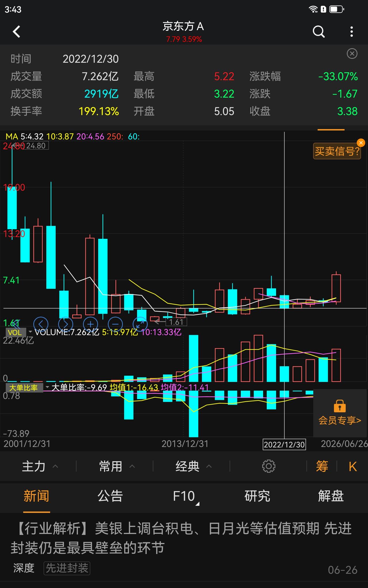The height and width of the screenshot is (588, 368).
Task: Switch to the 解盘 tab
Action: click(331, 496)
